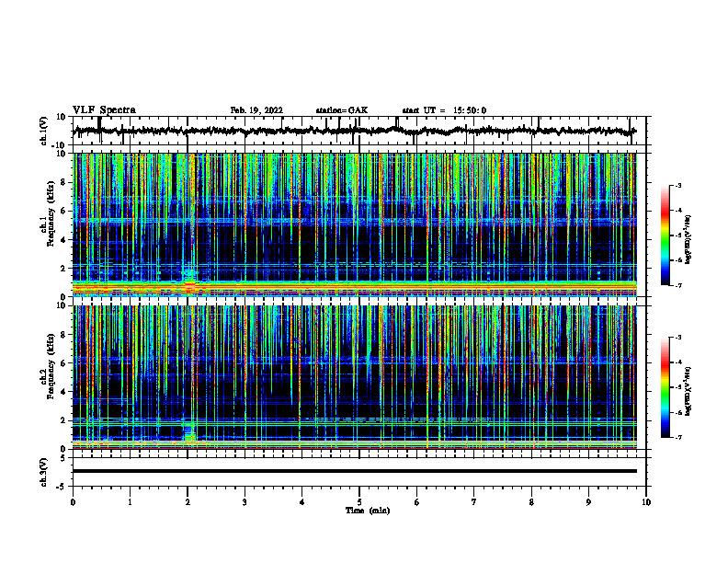Click the "8" kHz tick on ch.1 spectrogram

(x=63, y=182)
